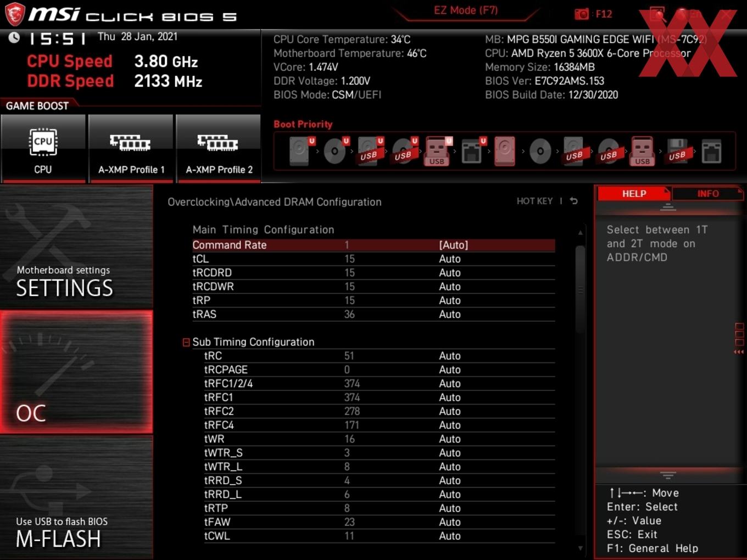Viewport: 747px width, 560px height.
Task: Change the tCL Auto setting
Action: click(450, 259)
